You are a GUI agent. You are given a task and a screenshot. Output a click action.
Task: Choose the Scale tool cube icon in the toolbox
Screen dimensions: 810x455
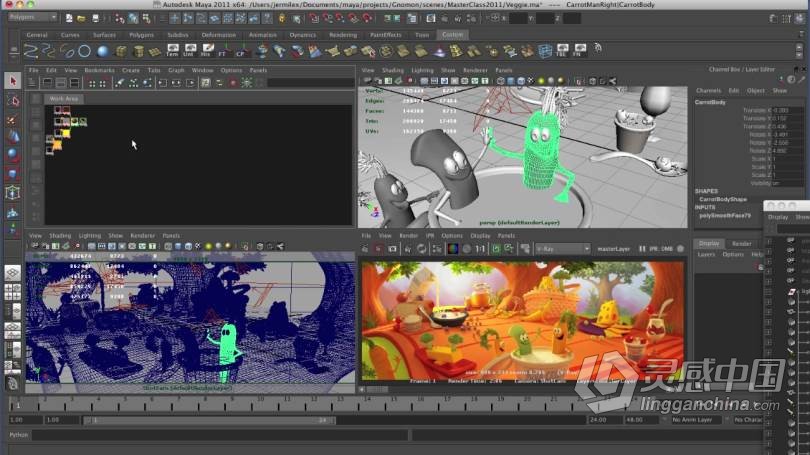(13, 174)
